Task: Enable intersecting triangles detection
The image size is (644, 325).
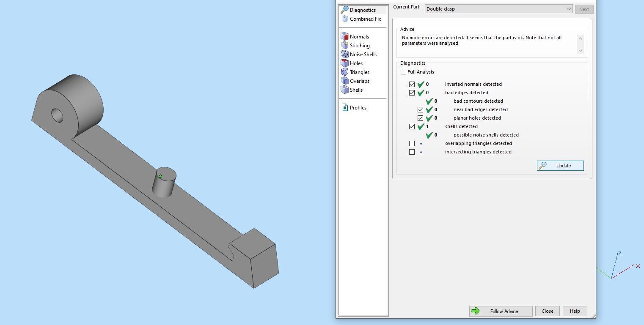Action: coord(412,152)
